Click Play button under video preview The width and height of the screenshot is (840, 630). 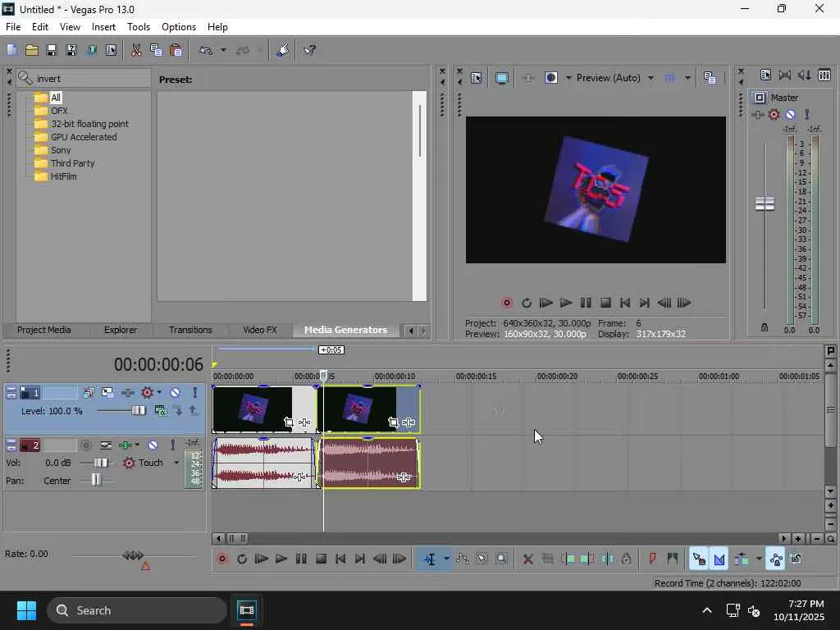[x=566, y=304]
